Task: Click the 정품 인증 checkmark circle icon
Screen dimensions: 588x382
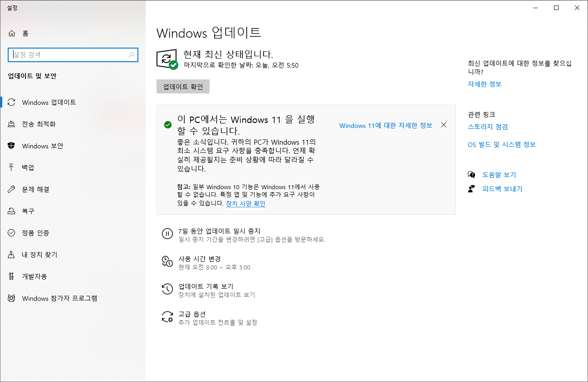Action: [12, 233]
